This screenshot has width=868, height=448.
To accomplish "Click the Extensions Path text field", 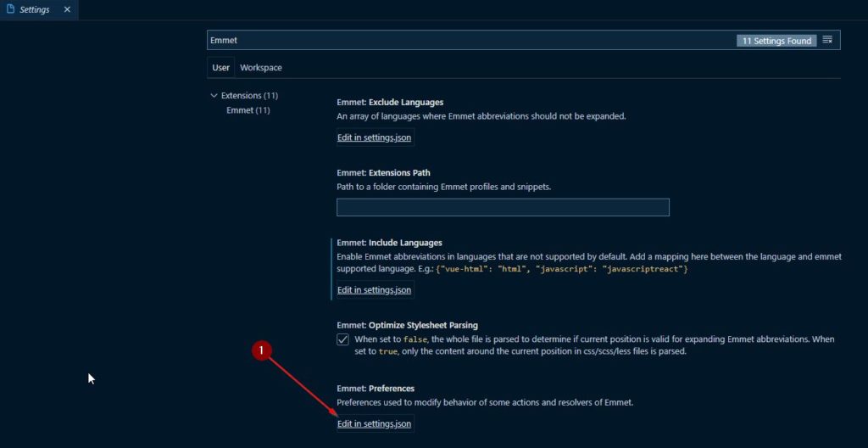I will (x=503, y=207).
